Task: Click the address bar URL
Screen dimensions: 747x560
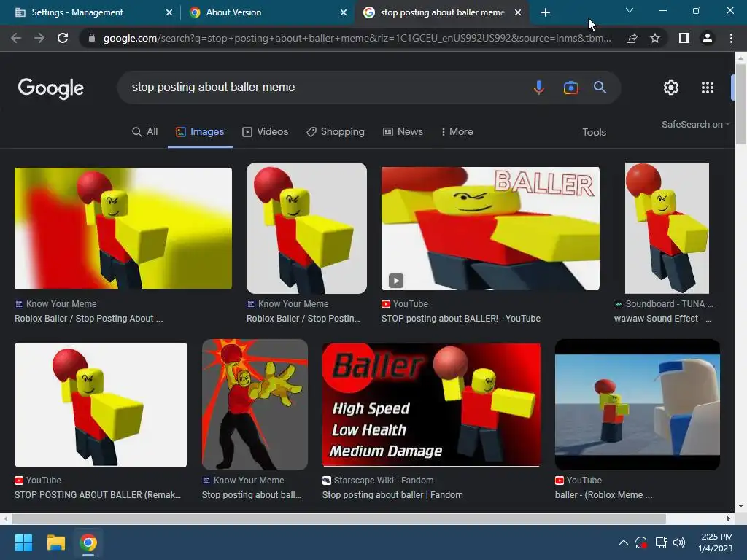Action: coord(357,38)
